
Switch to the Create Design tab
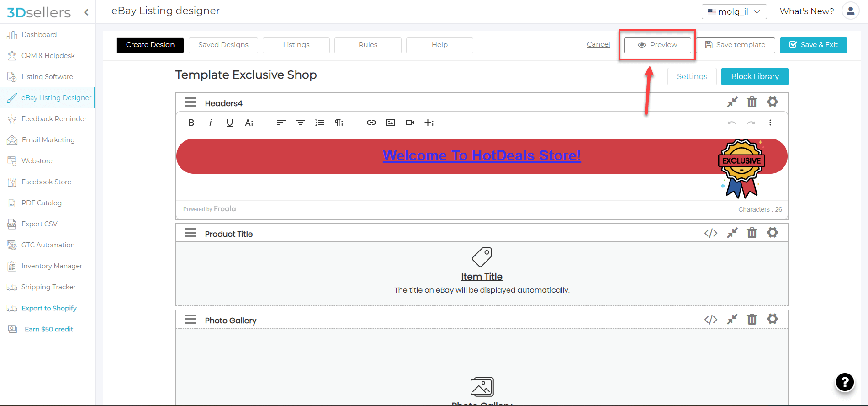coord(150,45)
